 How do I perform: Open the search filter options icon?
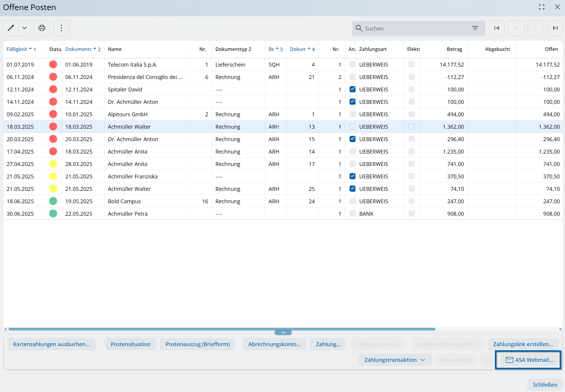coord(475,28)
